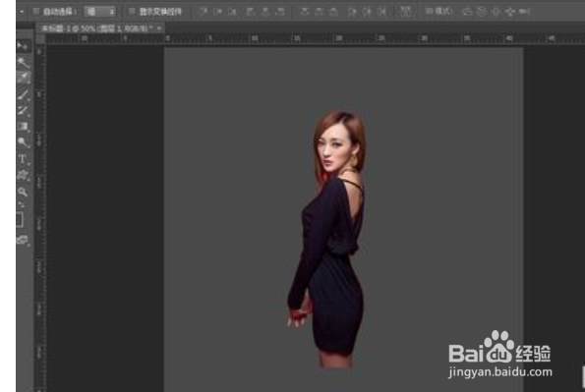
Task: Click Distribute Bottom Edges icon
Action: [x=333, y=12]
